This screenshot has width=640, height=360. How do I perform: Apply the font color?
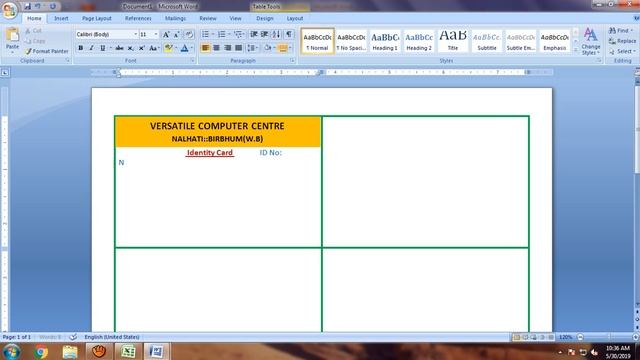click(184, 48)
